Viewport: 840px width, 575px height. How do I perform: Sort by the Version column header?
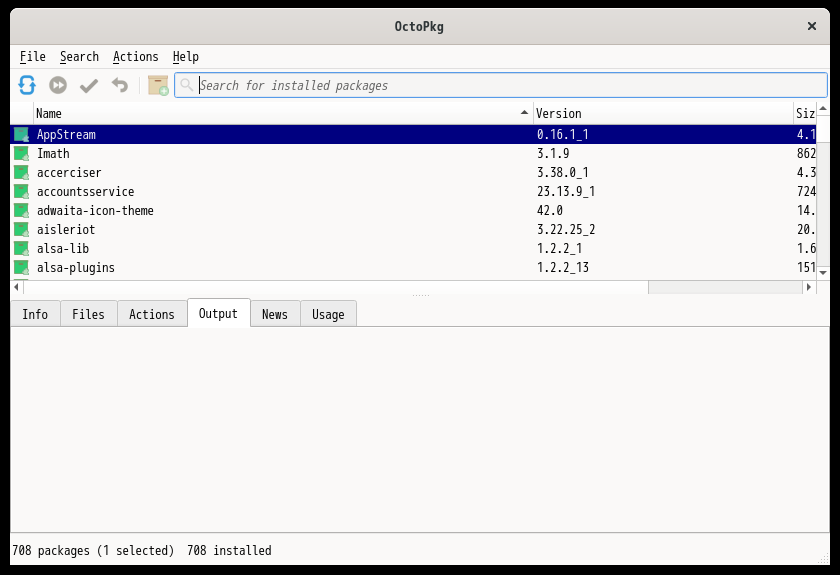[663, 113]
